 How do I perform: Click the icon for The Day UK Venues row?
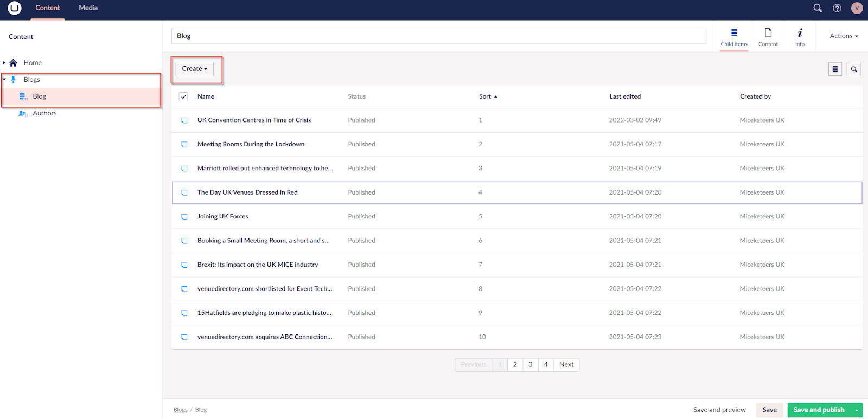(x=184, y=192)
